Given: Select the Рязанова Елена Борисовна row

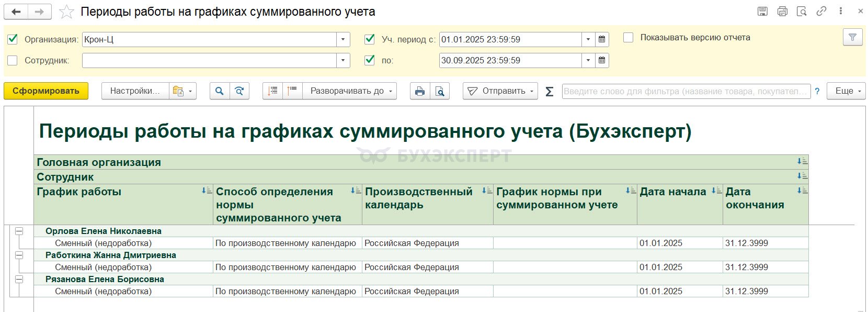Looking at the screenshot, I should [421, 279].
